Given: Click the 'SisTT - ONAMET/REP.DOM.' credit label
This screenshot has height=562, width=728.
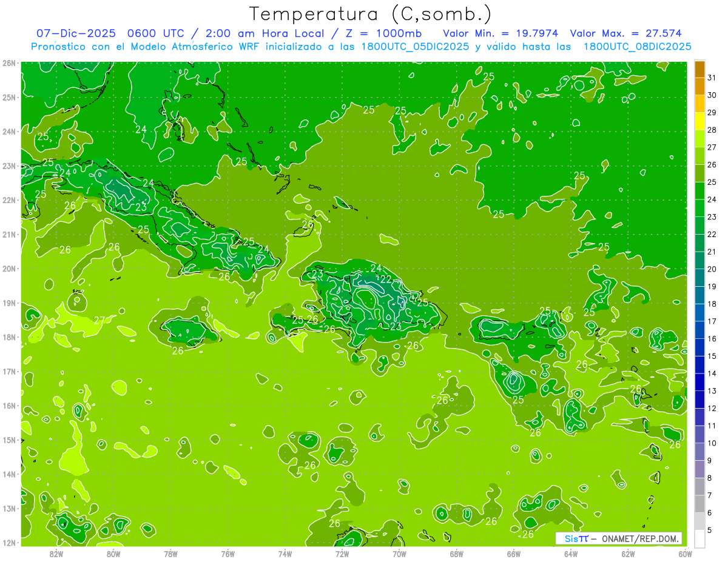Looking at the screenshot, I should (619, 538).
